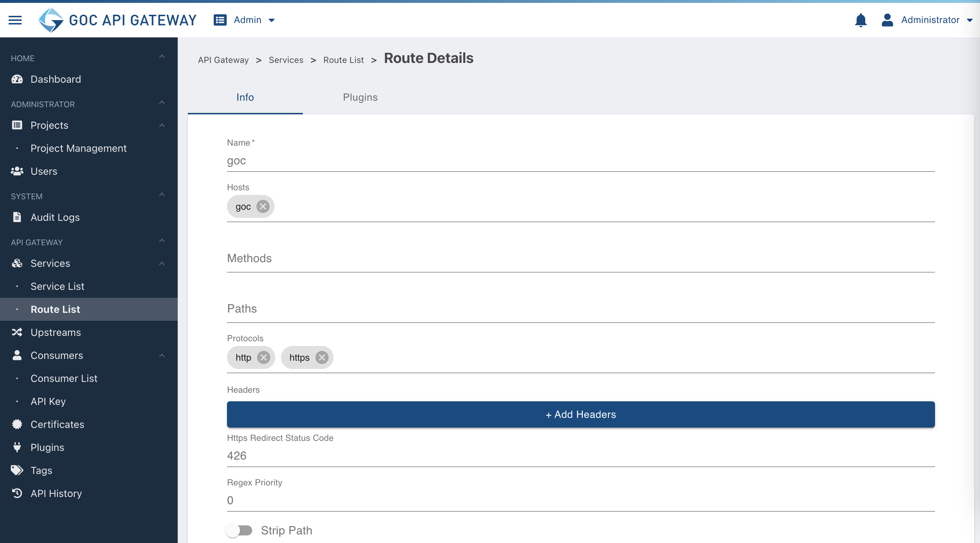Open the Admin project dropdown arrow
This screenshot has height=543, width=980.
pyautogui.click(x=272, y=20)
